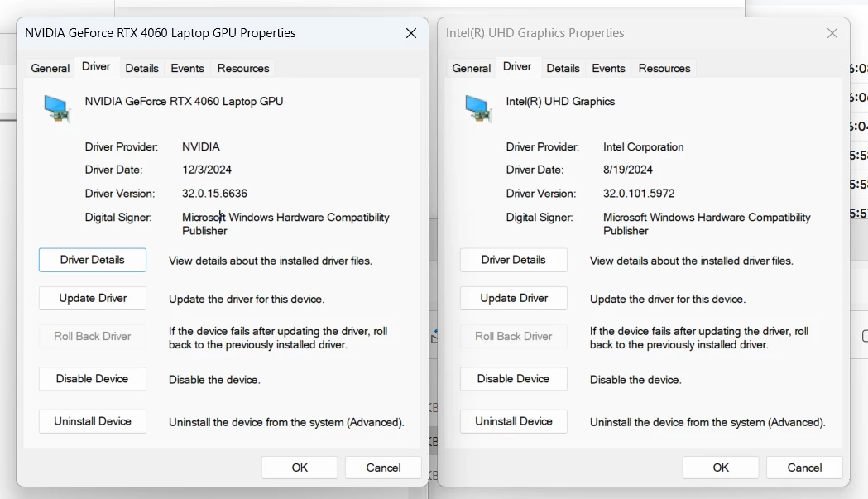The image size is (868, 499).
Task: Click the NVIDIA dialog's Digital Signer publisher text
Action: point(285,223)
